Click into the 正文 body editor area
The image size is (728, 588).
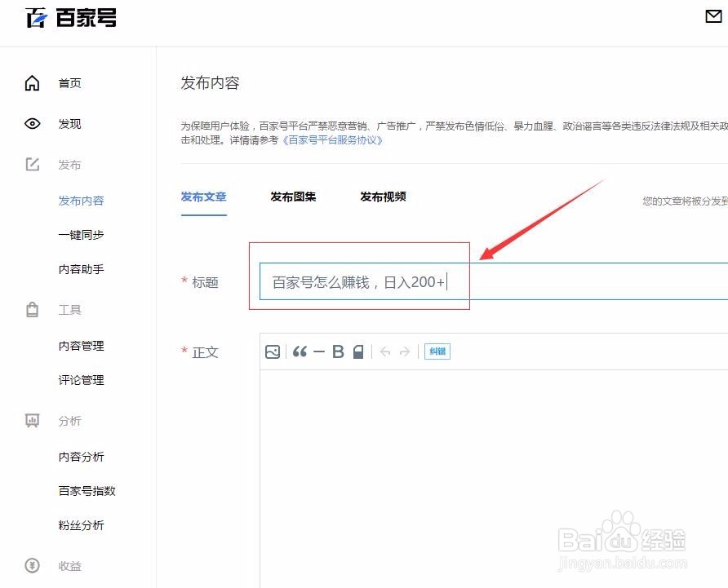pyautogui.click(x=494, y=478)
